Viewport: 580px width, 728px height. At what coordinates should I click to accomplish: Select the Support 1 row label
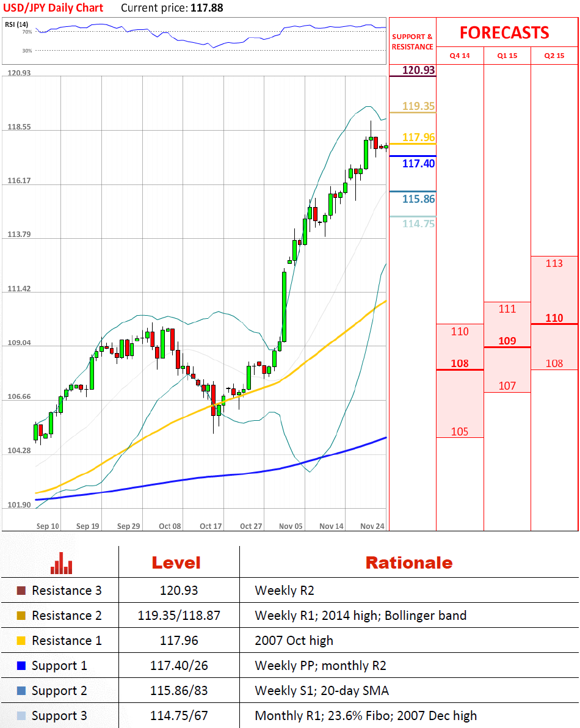pyautogui.click(x=59, y=666)
